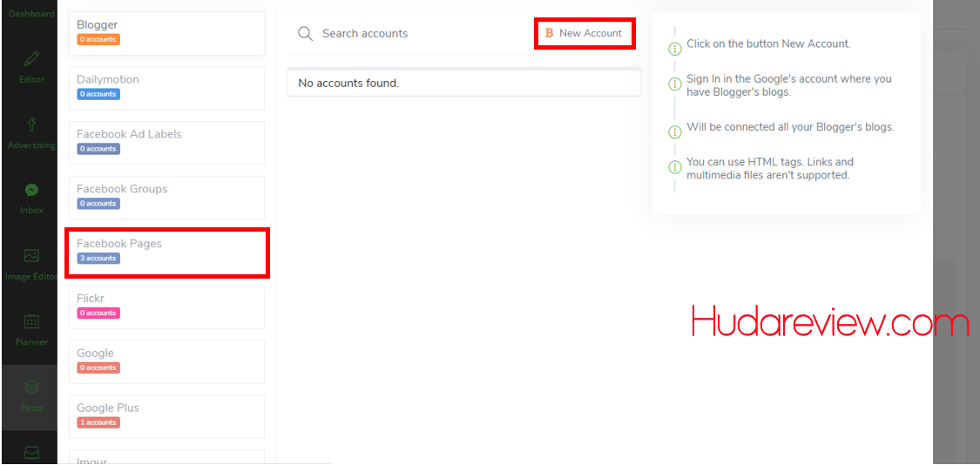Open the Planner calendar icon

tap(31, 321)
